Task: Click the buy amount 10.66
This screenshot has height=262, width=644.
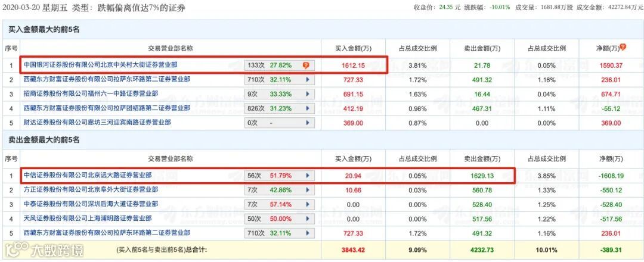Action: point(353,190)
